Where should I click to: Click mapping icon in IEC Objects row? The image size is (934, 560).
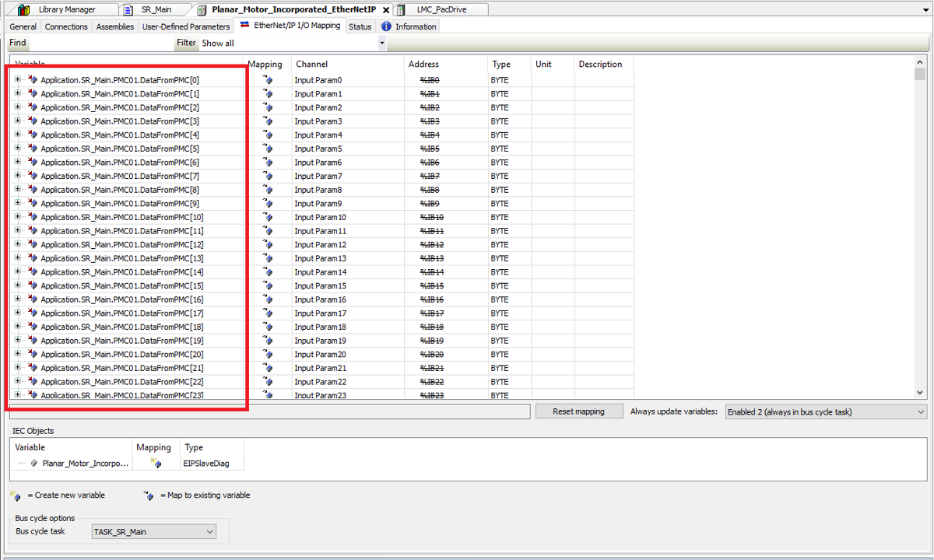tap(156, 464)
